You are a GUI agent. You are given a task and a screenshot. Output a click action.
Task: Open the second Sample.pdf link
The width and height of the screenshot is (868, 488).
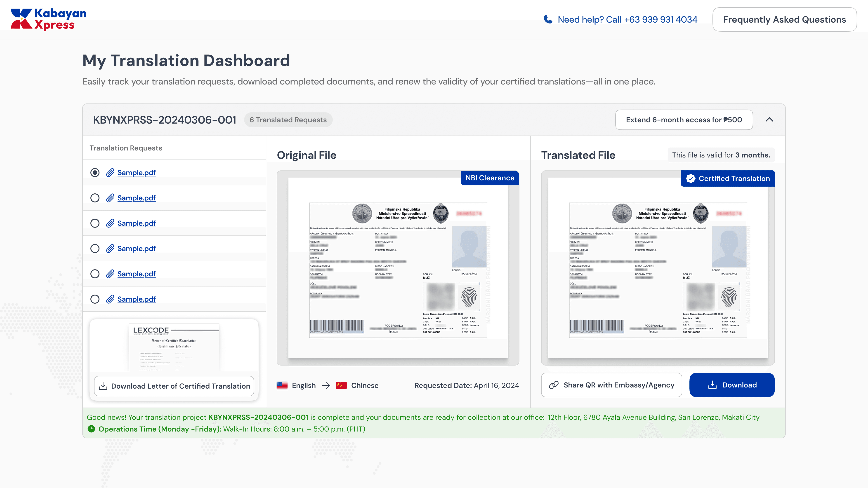[x=137, y=198]
